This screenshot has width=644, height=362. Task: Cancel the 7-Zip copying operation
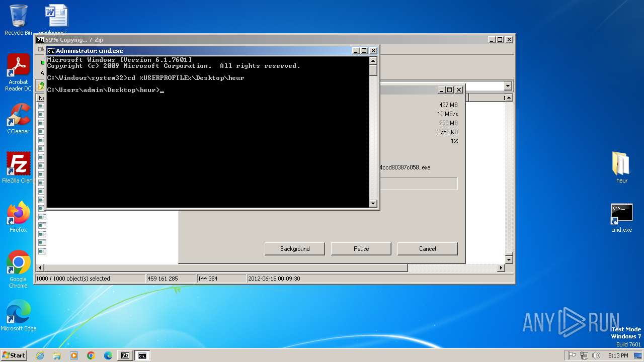tap(428, 249)
